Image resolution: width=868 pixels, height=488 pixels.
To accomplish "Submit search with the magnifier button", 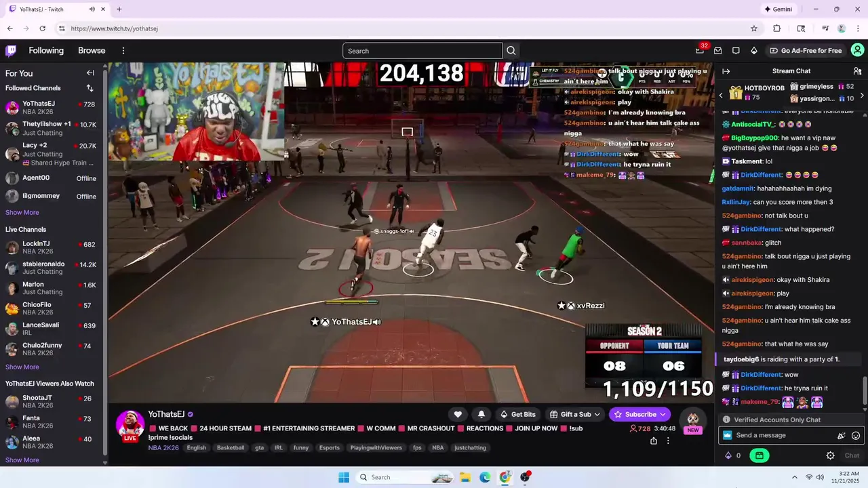I will 511,51.
